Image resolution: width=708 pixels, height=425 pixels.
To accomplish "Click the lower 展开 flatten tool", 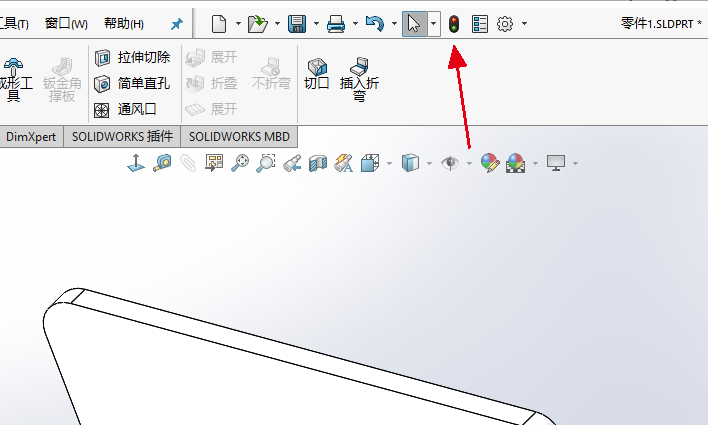I will [211, 109].
